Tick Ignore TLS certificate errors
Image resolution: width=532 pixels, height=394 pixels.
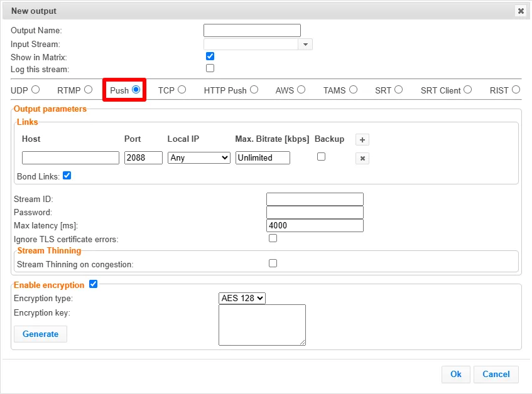click(273, 238)
